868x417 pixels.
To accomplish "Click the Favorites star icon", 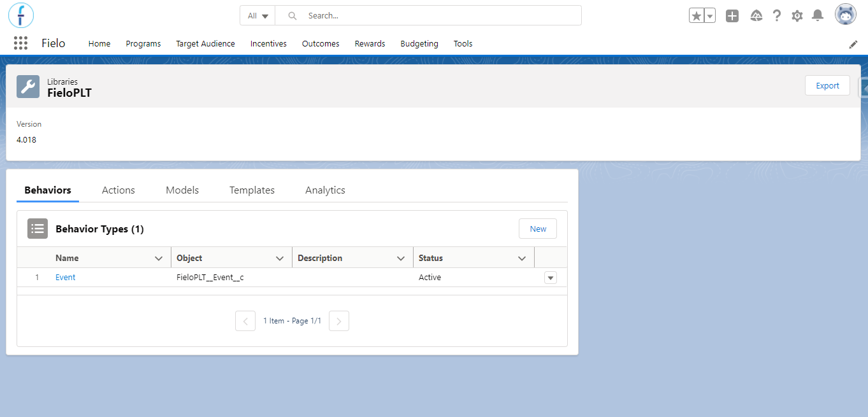I will click(x=697, y=16).
